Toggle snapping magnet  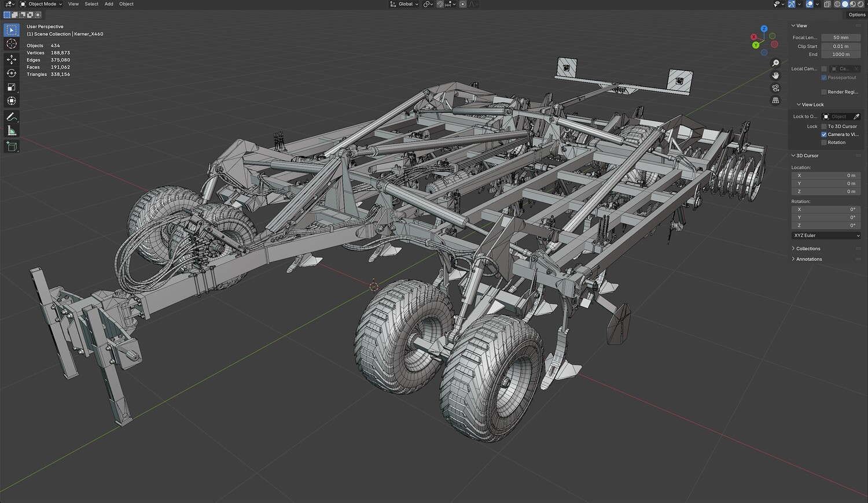(x=440, y=4)
